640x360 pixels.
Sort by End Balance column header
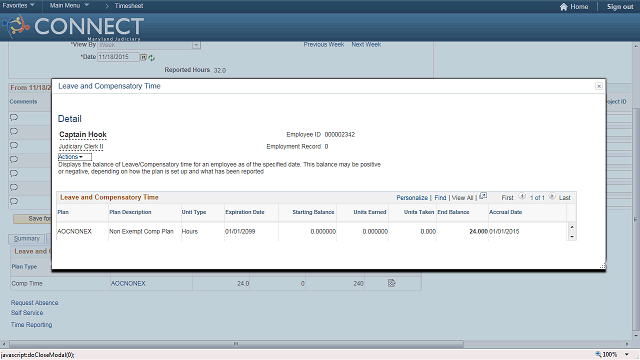click(453, 212)
